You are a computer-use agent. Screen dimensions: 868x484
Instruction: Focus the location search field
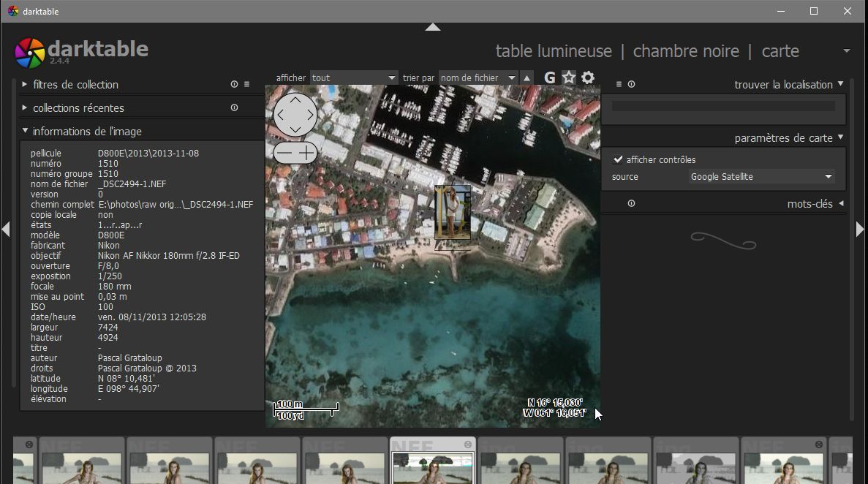point(723,106)
